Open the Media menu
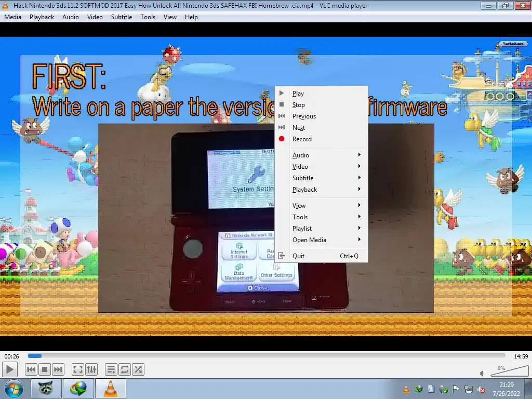Image resolution: width=532 pixels, height=399 pixels. point(12,17)
